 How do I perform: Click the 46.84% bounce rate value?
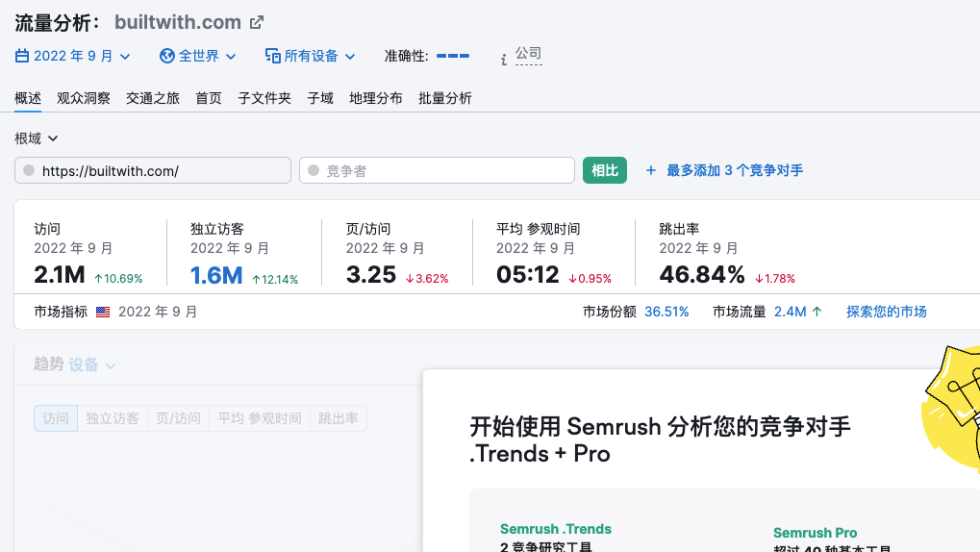pos(702,275)
